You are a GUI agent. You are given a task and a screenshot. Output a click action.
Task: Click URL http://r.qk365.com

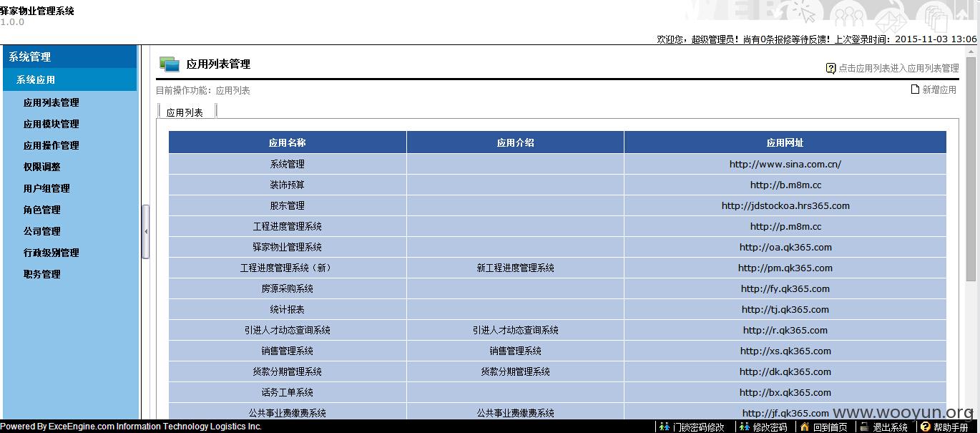(785, 330)
